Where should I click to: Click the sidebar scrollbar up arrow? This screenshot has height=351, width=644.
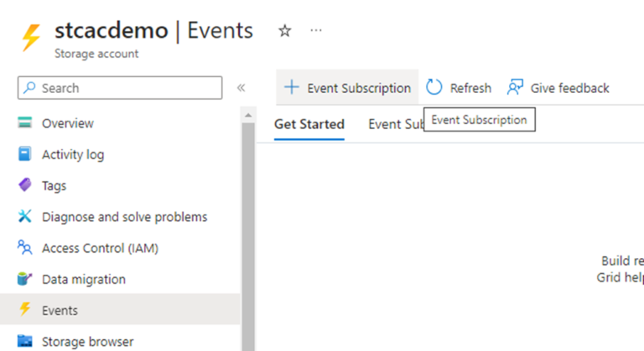[x=248, y=116]
